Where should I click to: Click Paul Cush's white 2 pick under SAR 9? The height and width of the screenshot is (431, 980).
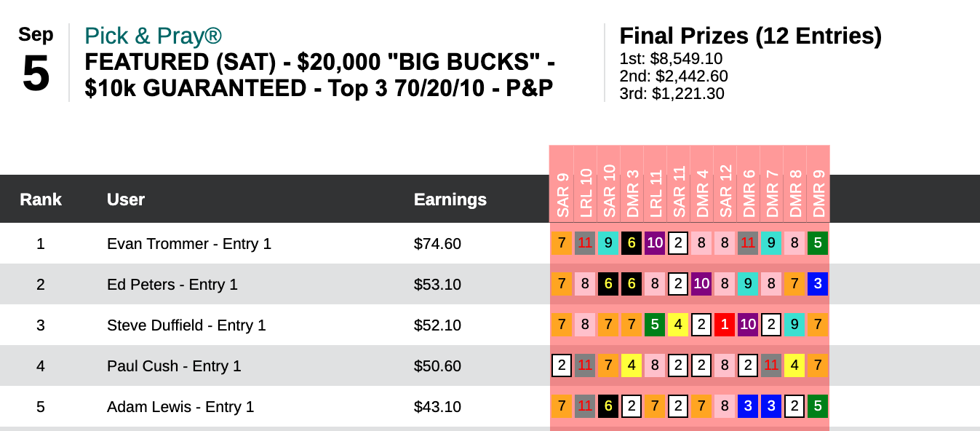coord(562,365)
